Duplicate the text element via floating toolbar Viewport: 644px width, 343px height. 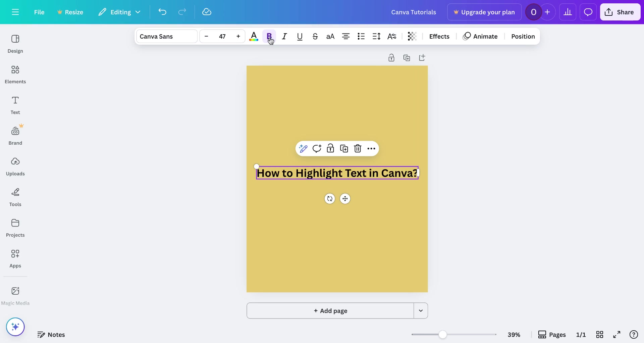(x=344, y=148)
